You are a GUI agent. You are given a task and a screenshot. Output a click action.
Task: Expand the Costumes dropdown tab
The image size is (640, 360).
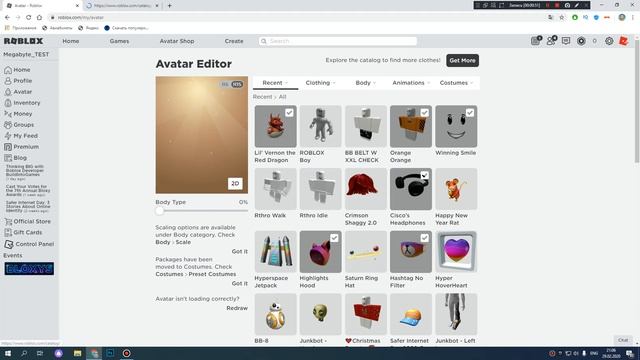click(456, 83)
